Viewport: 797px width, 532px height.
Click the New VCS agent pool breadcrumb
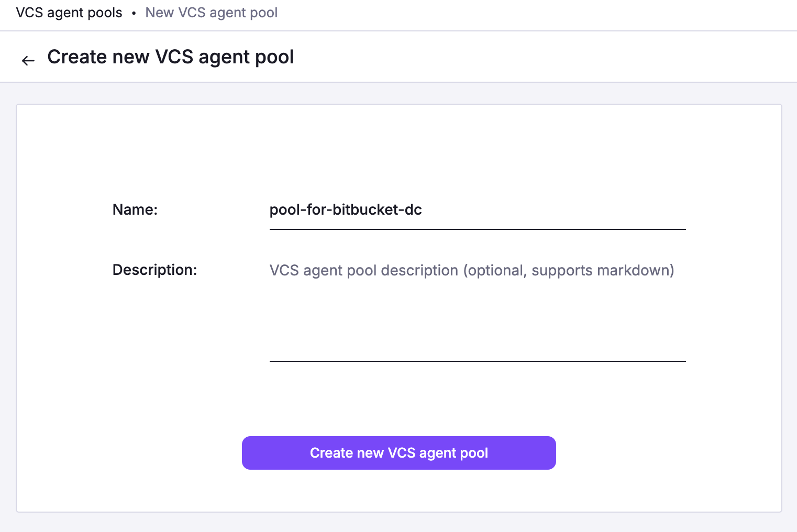click(212, 12)
